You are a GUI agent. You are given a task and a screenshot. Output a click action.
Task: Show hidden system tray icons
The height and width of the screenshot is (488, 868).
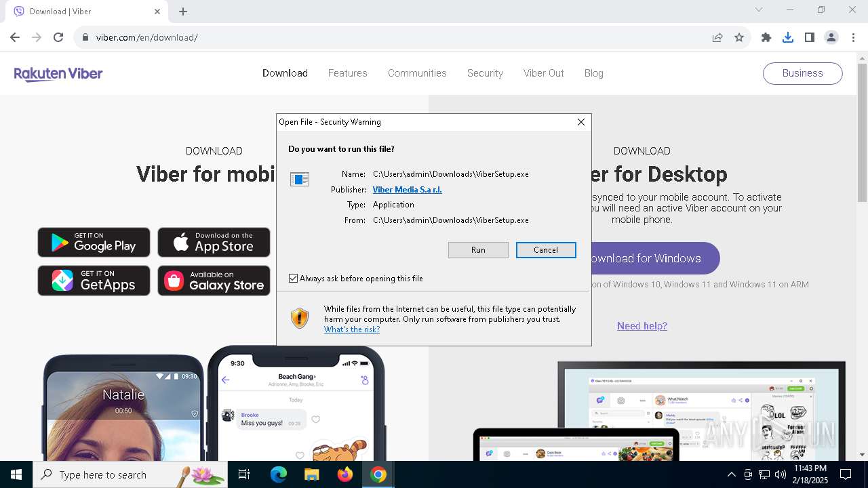pos(731,474)
